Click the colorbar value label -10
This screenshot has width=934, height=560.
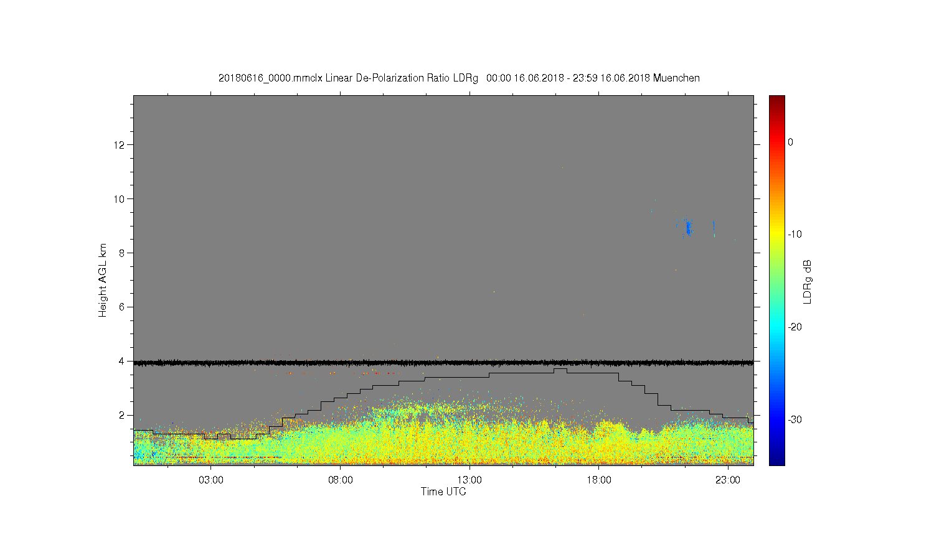click(x=795, y=235)
